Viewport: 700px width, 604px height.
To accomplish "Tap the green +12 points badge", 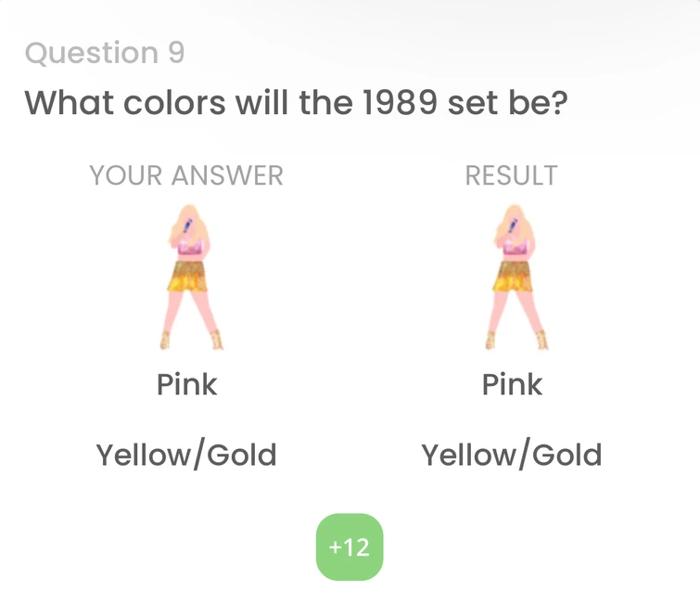I will click(350, 547).
